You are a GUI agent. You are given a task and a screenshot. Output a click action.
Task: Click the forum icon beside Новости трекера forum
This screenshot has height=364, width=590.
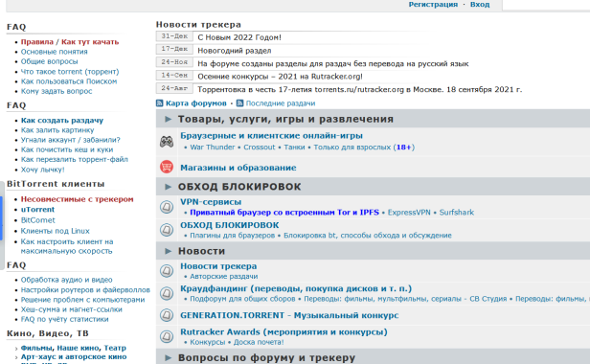(167, 271)
